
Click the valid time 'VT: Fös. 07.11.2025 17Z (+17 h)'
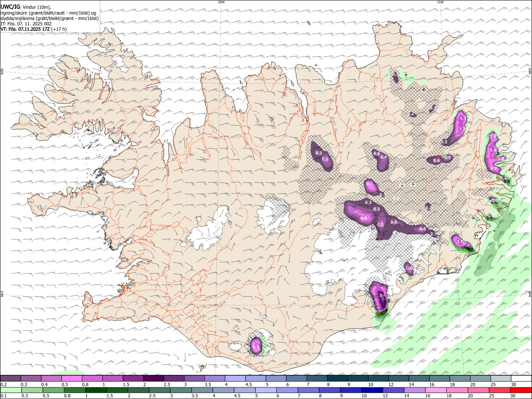34,29
